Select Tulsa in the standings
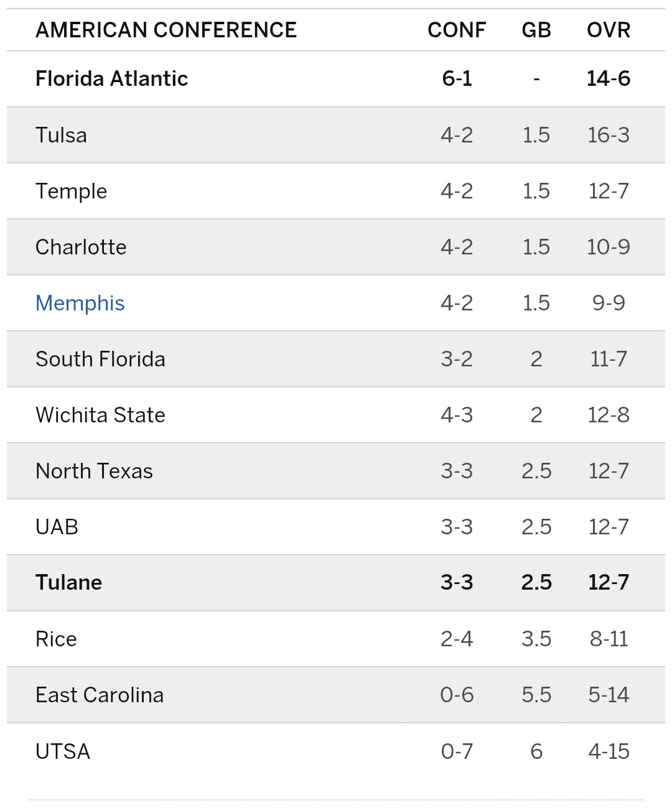The height and width of the screenshot is (808, 672). [x=61, y=135]
